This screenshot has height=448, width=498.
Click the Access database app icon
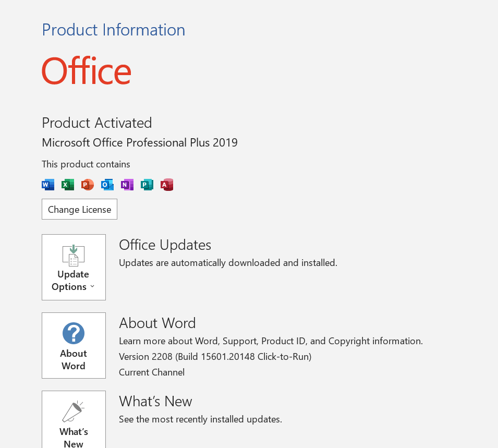(x=166, y=184)
